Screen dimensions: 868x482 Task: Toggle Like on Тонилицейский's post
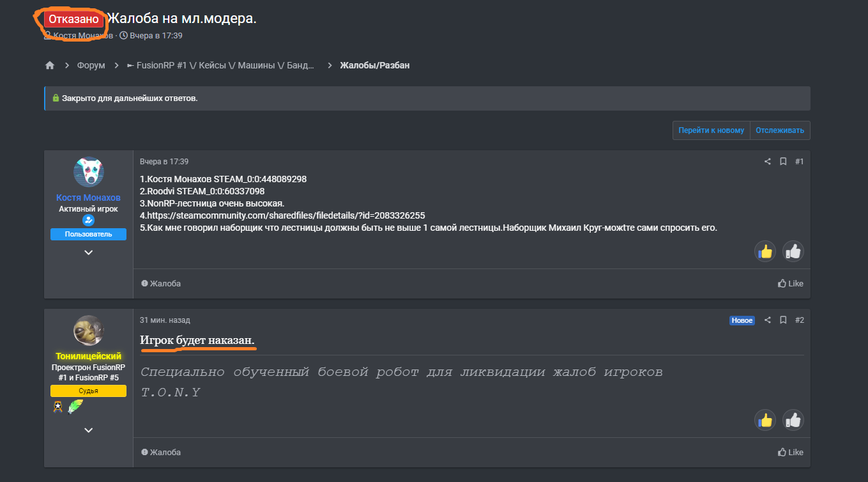coord(790,452)
